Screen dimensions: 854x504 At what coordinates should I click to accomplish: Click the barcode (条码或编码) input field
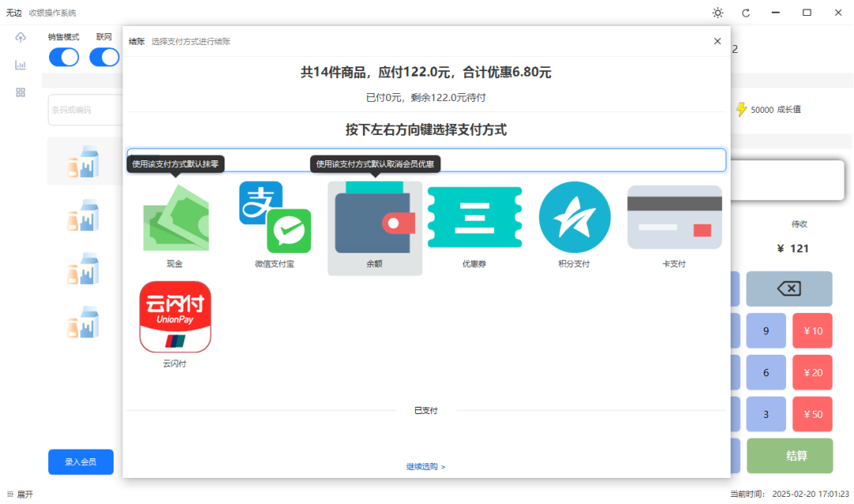click(x=85, y=110)
